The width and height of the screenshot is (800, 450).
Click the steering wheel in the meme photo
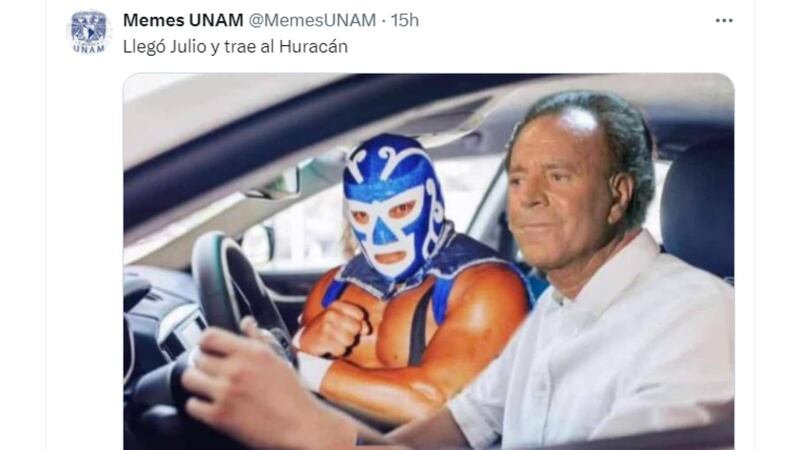point(235,291)
